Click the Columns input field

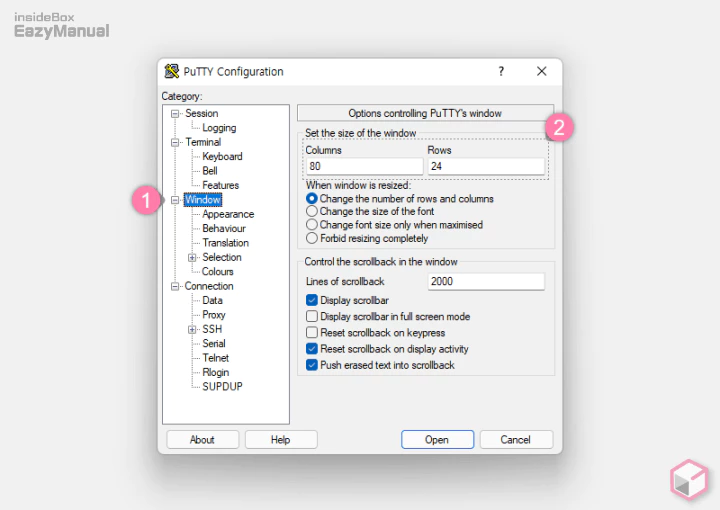coord(364,167)
